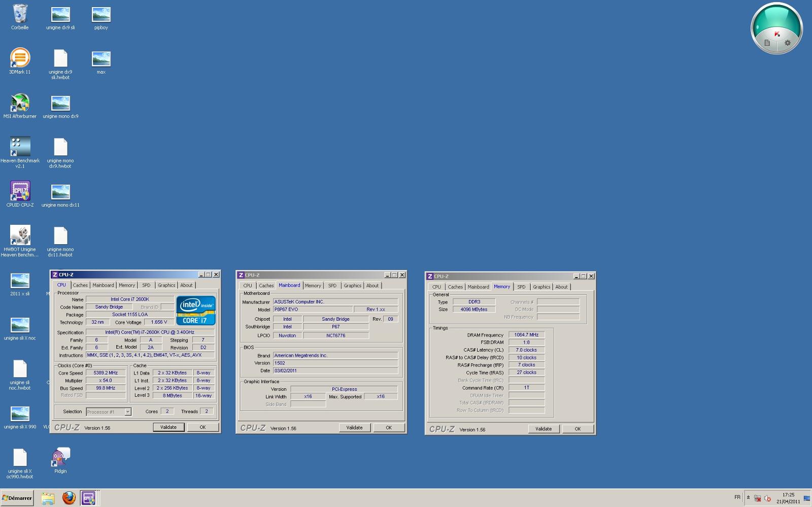
Task: Click the CAS# Latency value 7.0 clocks
Action: 526,350
